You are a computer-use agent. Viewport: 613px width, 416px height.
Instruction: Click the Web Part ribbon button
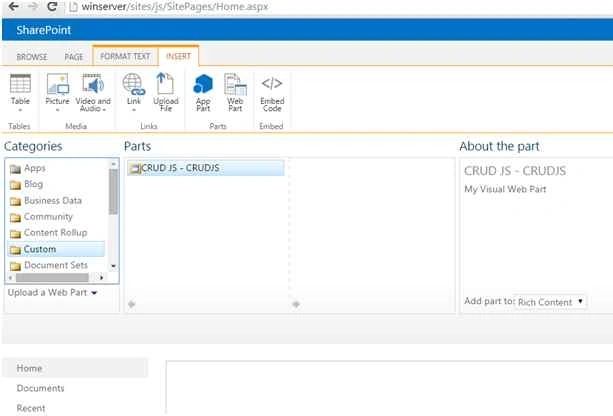coord(235,93)
